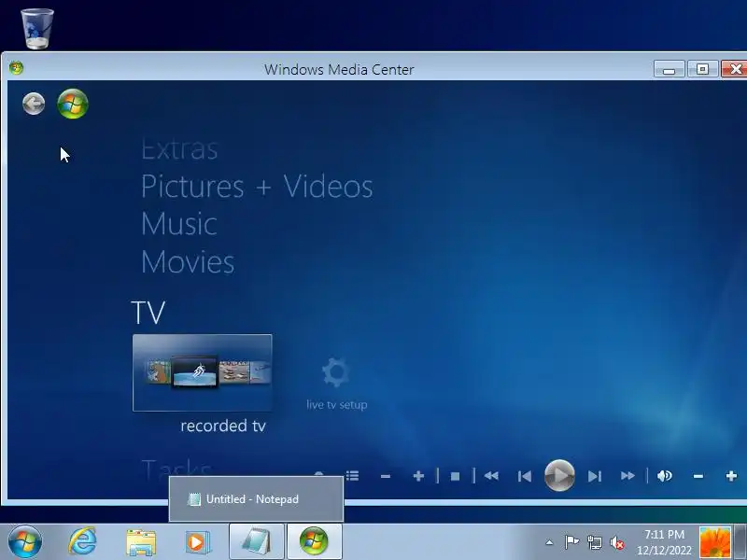Click the Show desktop strip
Viewport: 747px width, 560px height.
tap(740, 542)
